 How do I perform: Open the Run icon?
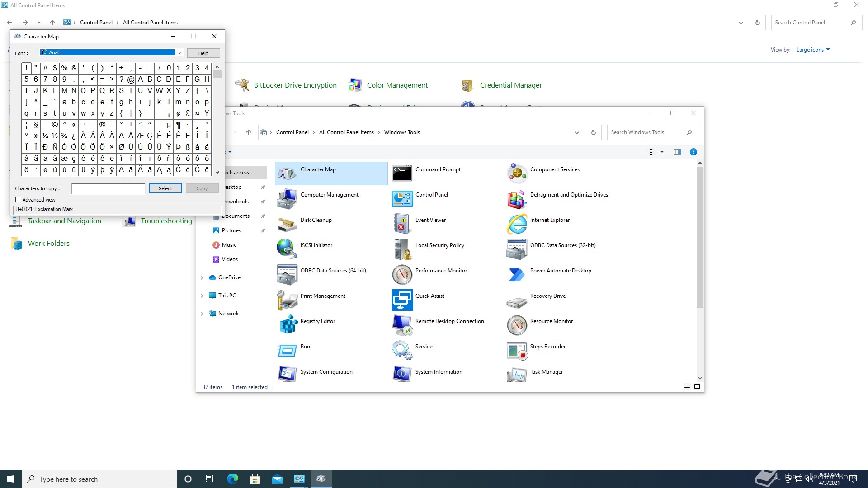[x=287, y=350]
